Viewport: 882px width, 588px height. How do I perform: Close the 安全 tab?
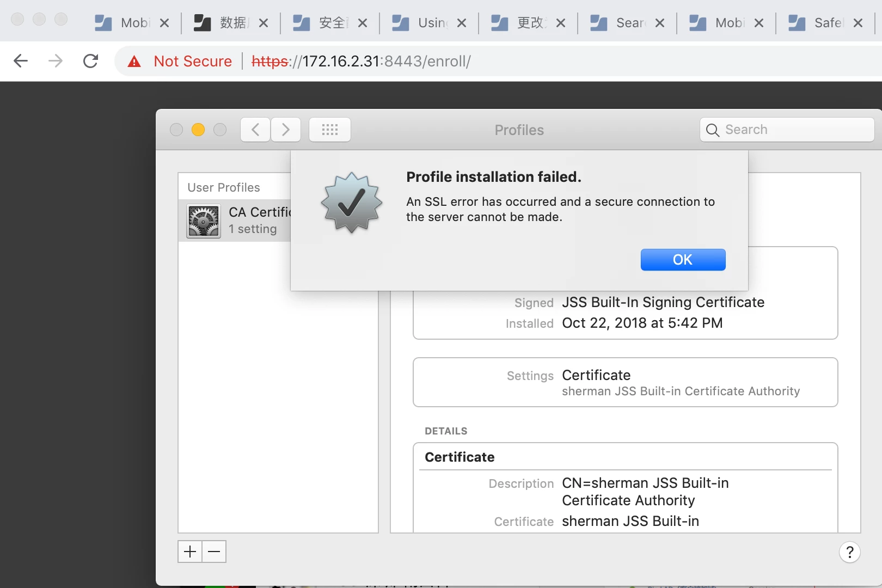(x=363, y=23)
